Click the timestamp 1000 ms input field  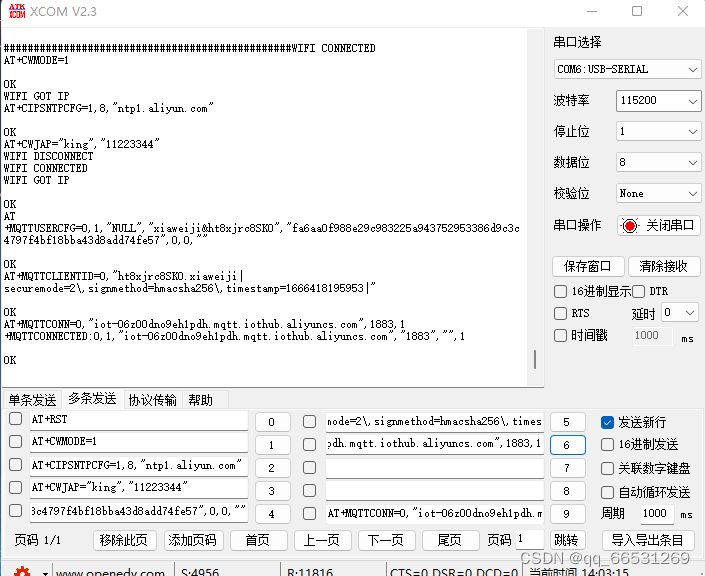652,335
